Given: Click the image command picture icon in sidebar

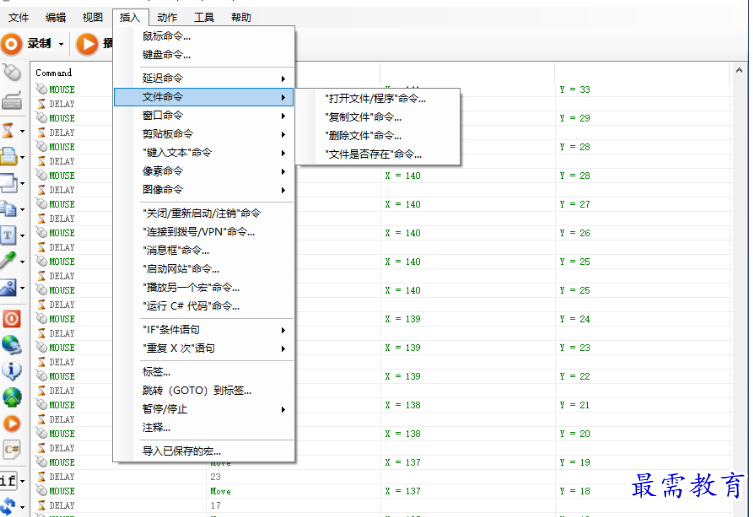Looking at the screenshot, I should [x=8, y=288].
